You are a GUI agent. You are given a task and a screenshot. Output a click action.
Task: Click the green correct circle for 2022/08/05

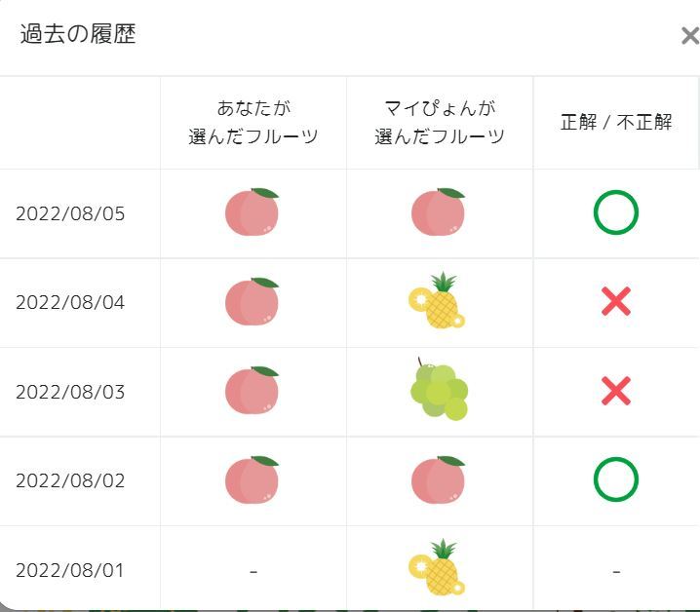(x=615, y=213)
